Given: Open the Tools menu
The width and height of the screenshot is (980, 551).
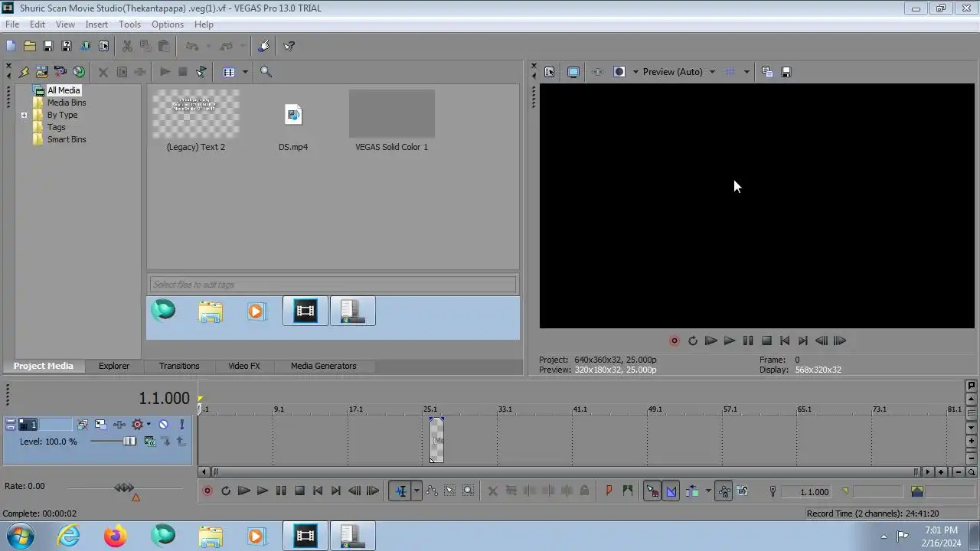Looking at the screenshot, I should pyautogui.click(x=129, y=24).
